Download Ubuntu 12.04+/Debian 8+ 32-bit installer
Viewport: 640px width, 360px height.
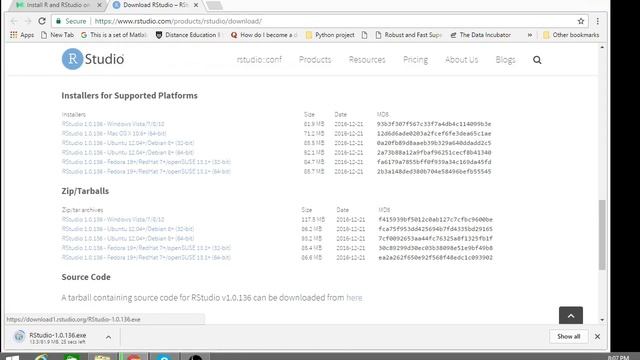(128, 143)
